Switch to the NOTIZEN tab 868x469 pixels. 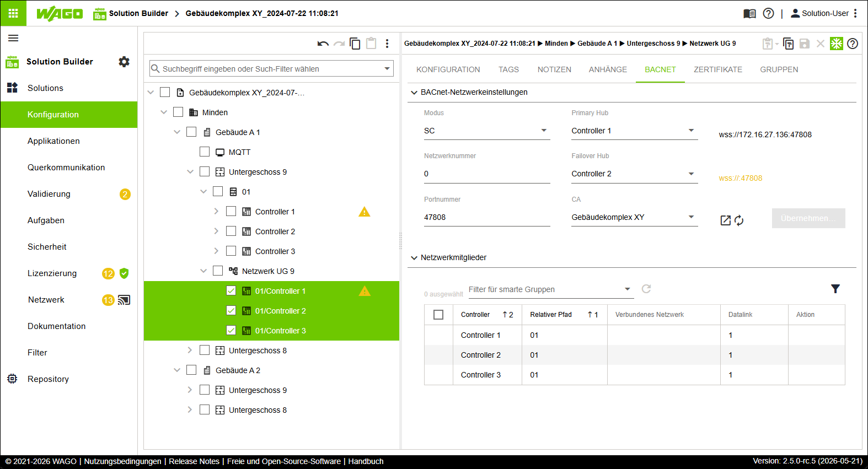tap(554, 69)
